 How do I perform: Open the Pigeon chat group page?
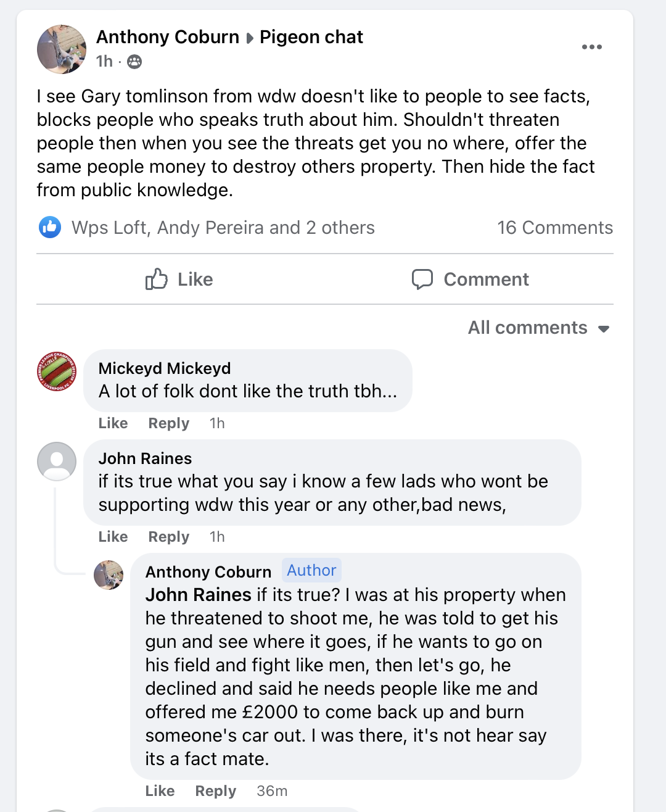(311, 37)
